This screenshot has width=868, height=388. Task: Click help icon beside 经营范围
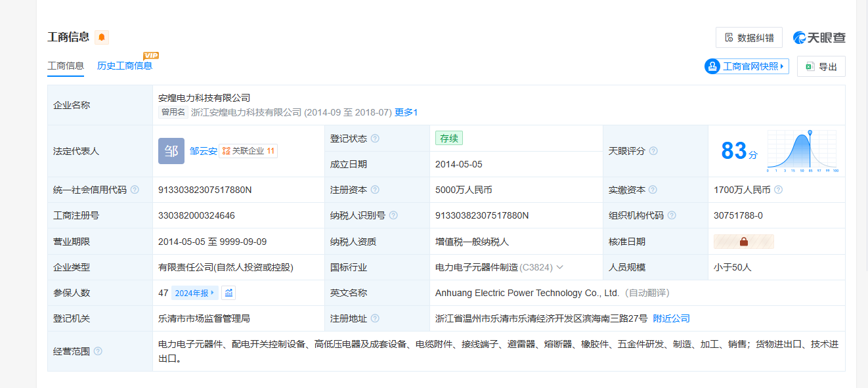click(98, 351)
